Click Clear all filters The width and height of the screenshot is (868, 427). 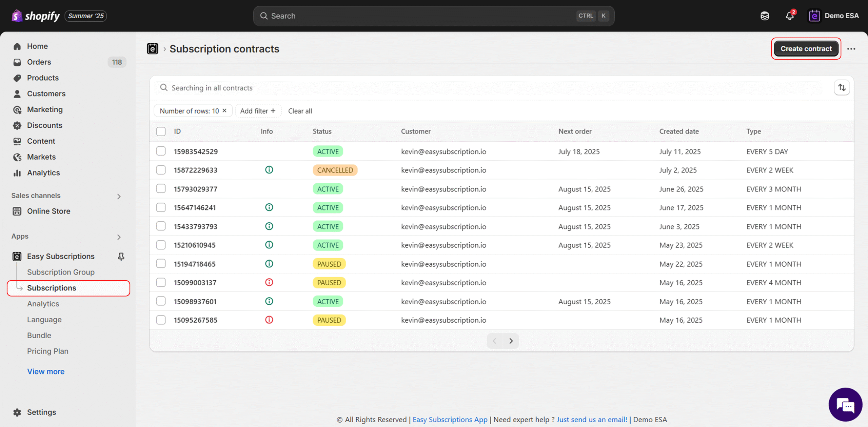tap(300, 111)
